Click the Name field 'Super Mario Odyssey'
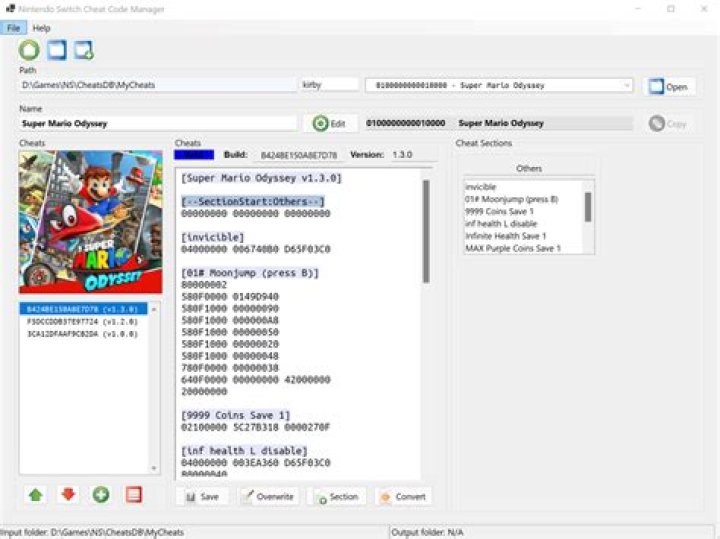This screenshot has width=720, height=539. point(158,124)
